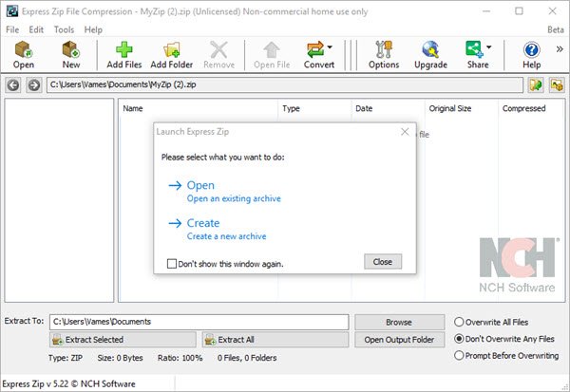Click the Browse button

click(x=400, y=323)
